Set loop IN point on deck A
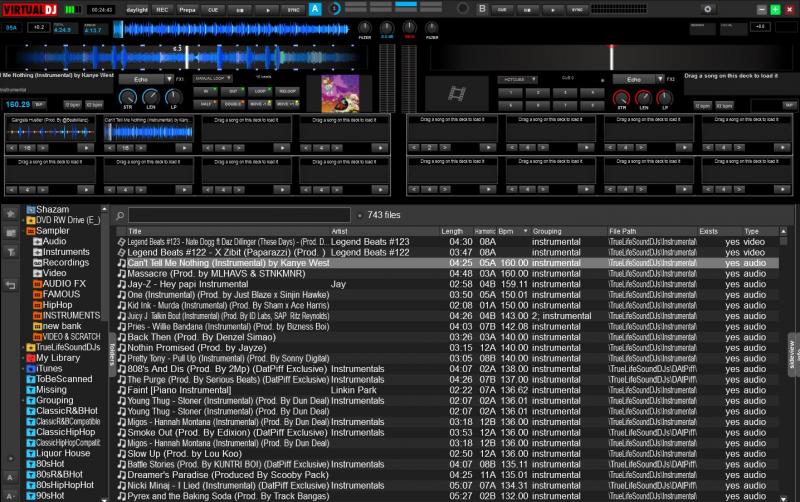Image resolution: width=800 pixels, height=502 pixels. point(206,91)
